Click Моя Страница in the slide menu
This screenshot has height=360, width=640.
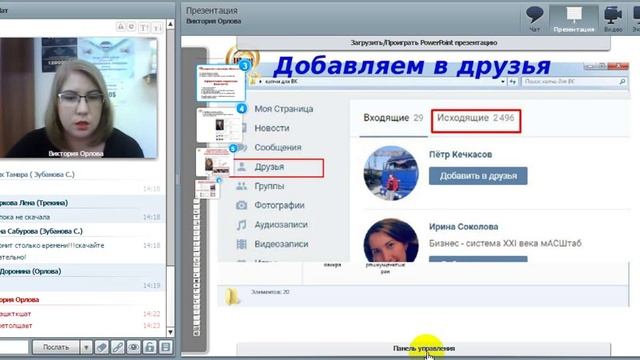click(284, 109)
